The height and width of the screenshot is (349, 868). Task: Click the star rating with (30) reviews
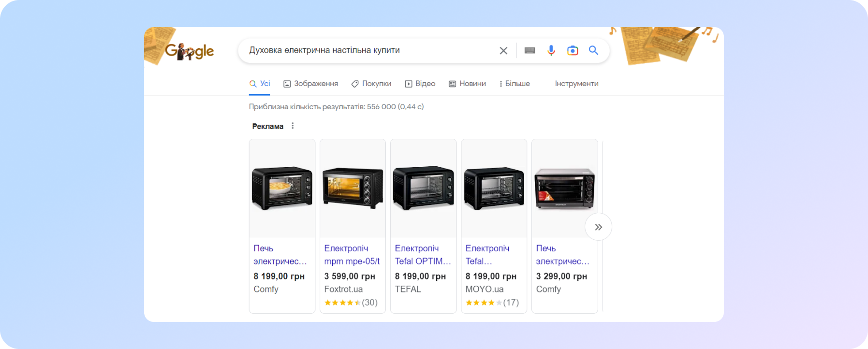point(351,303)
